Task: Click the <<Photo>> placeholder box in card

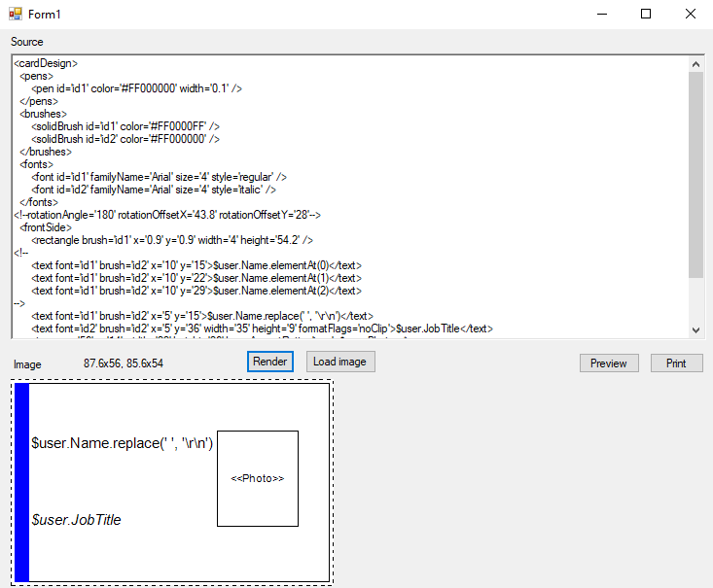Action: 258,478
